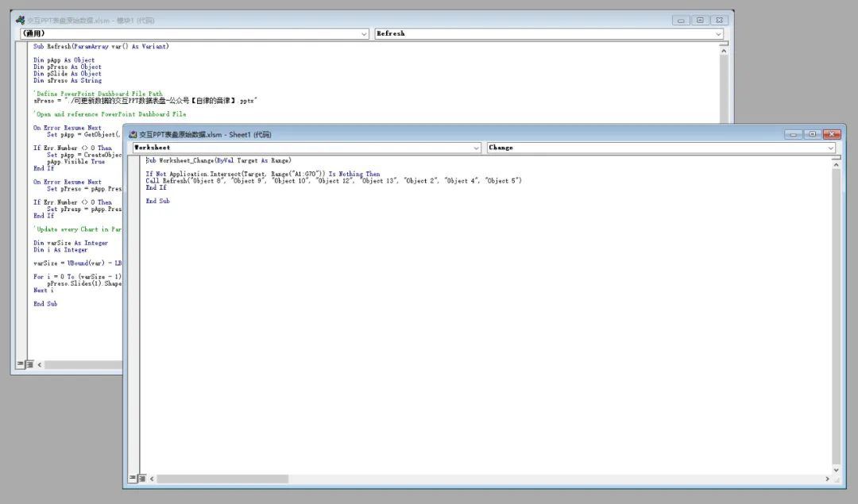Restore the Sheet1 code window size

tap(813, 135)
